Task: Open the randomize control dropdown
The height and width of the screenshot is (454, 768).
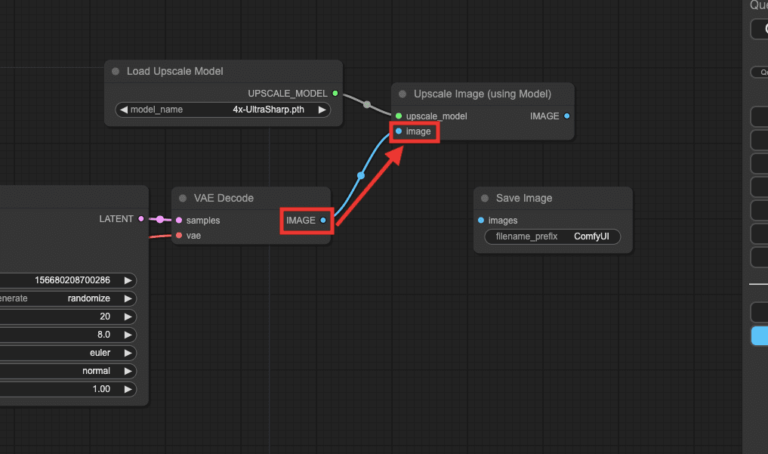Action: point(70,298)
